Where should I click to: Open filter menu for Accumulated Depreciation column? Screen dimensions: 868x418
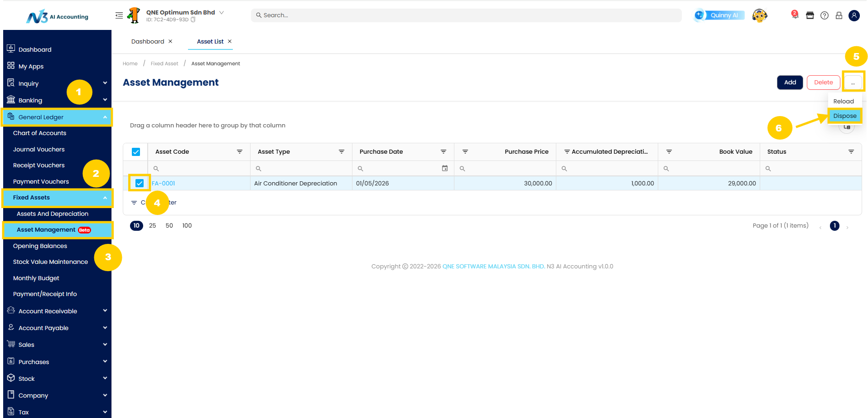(567, 151)
